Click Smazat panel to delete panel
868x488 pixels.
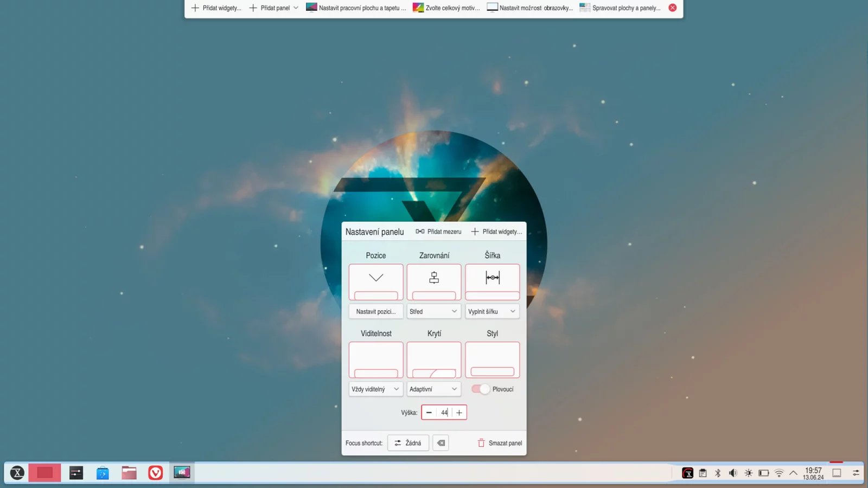pyautogui.click(x=500, y=443)
